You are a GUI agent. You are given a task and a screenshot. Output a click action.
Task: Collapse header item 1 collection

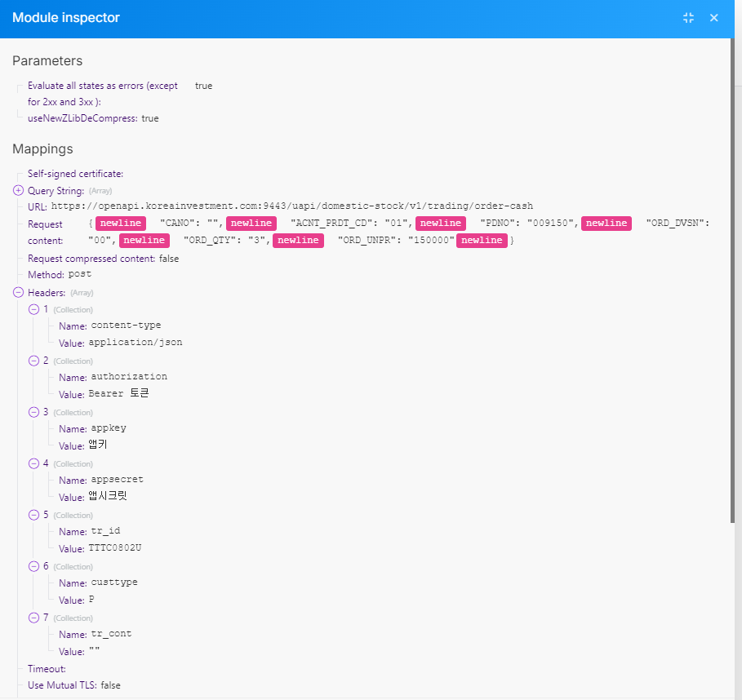pyautogui.click(x=34, y=309)
